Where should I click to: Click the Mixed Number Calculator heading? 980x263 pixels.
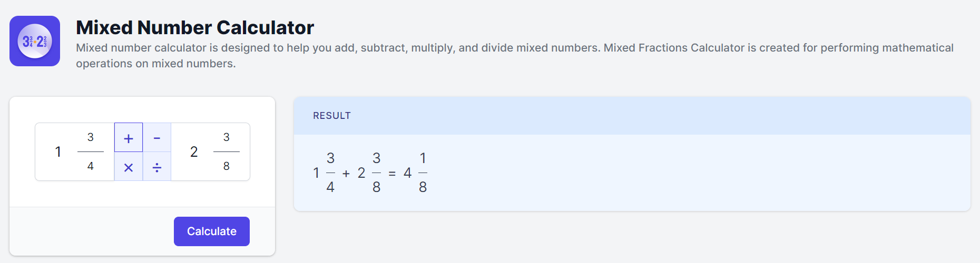click(x=195, y=27)
